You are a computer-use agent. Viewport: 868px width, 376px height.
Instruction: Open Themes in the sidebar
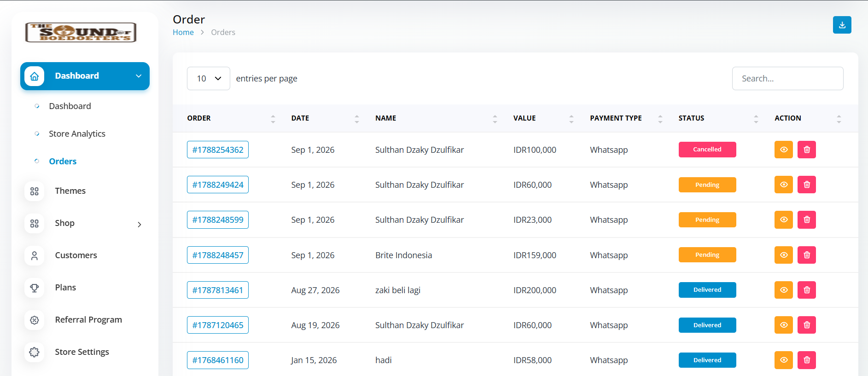click(70, 191)
